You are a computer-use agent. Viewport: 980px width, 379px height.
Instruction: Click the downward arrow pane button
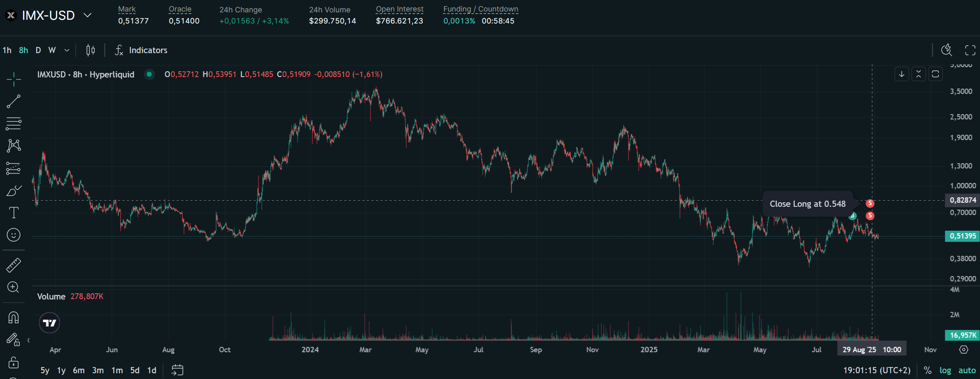coord(901,74)
